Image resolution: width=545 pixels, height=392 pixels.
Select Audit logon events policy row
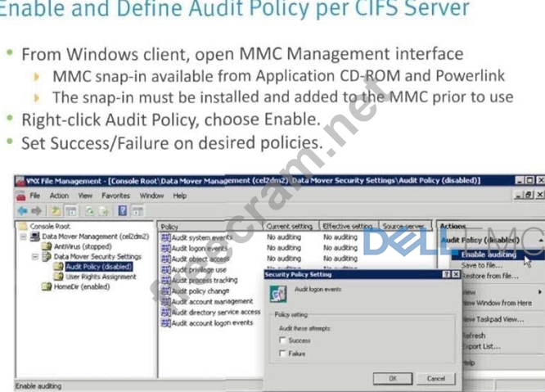pyautogui.click(x=199, y=248)
